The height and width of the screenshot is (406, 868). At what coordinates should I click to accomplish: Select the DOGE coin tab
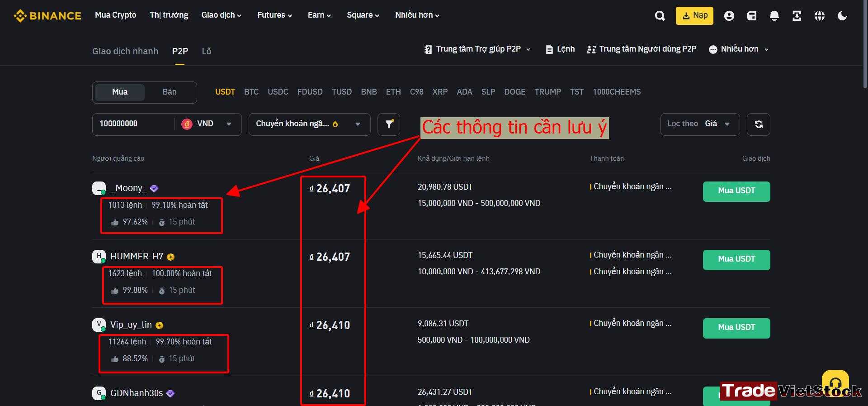(514, 92)
